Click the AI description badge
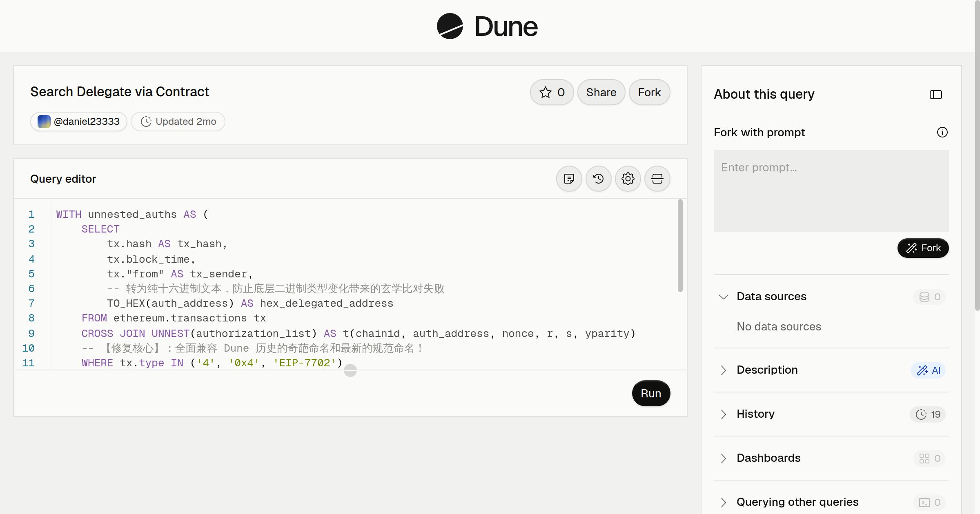Image resolution: width=980 pixels, height=514 pixels. 928,370
